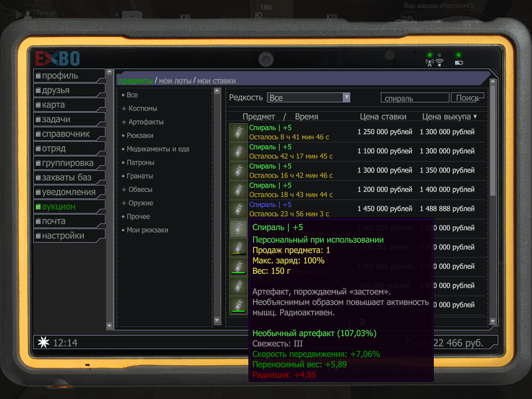The image size is (532, 399).
Task: Open the Редкость dropdown
Action: click(x=308, y=98)
